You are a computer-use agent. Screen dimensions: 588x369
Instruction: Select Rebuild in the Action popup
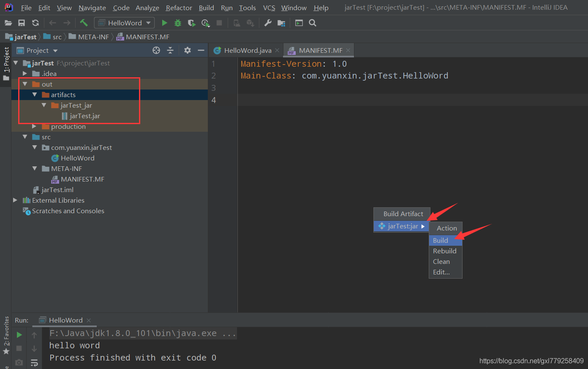tap(444, 251)
